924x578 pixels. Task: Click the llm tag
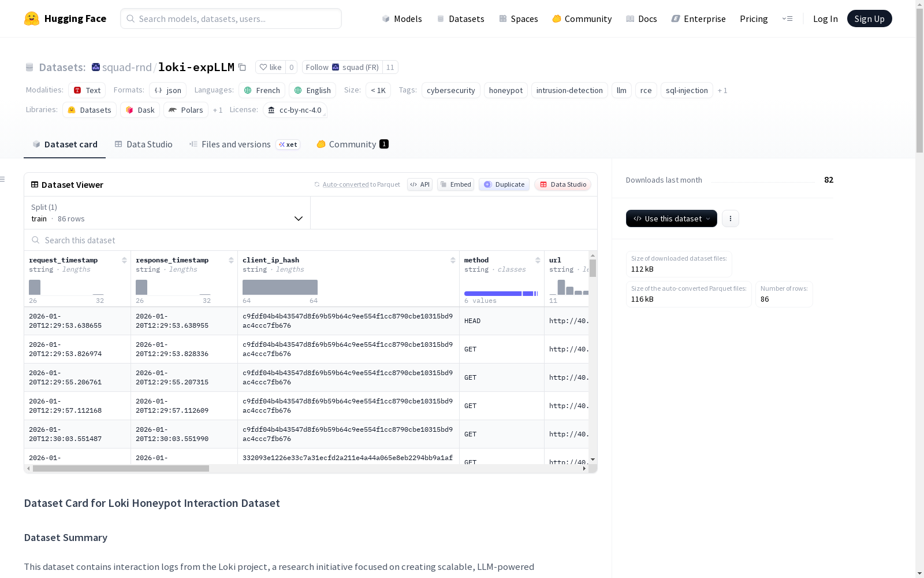[621, 90]
